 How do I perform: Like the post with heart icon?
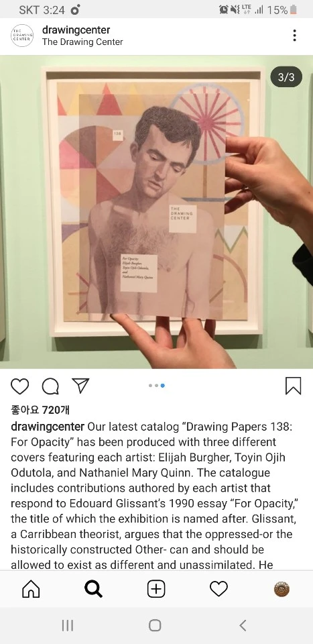pos(19,386)
